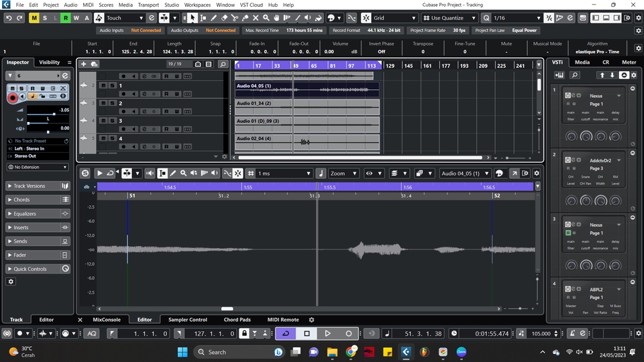The image size is (644, 362).
Task: Open Google Chrome from taskbar
Action: pos(351,352)
